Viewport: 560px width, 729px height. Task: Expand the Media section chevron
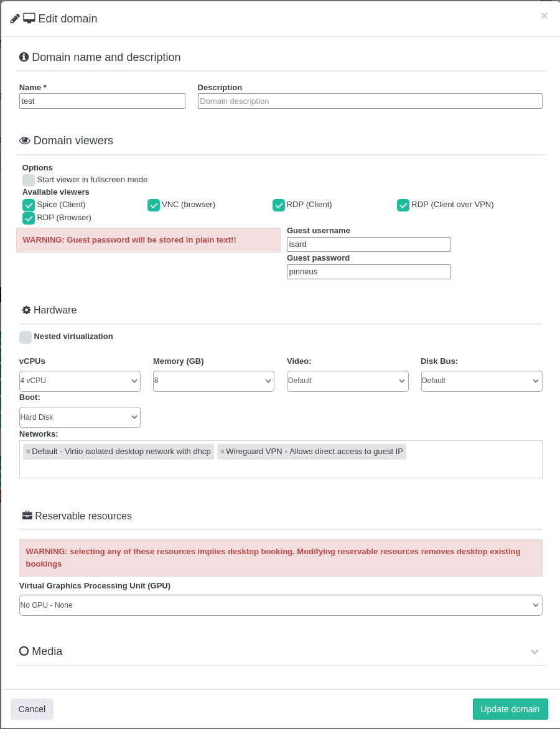click(534, 652)
